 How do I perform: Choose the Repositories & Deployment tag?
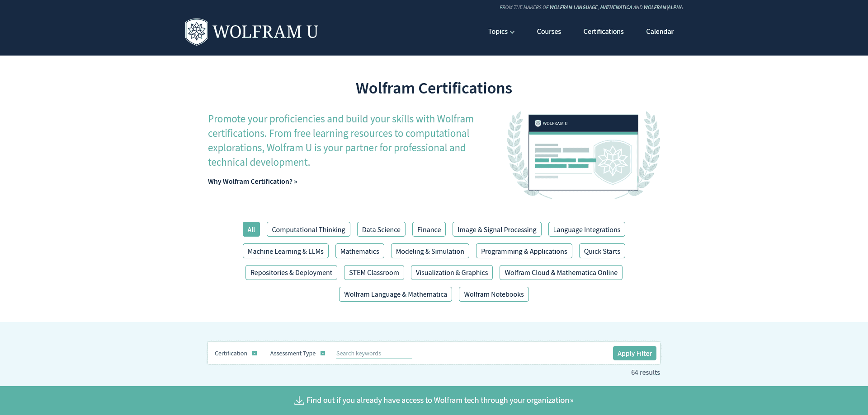tap(291, 273)
